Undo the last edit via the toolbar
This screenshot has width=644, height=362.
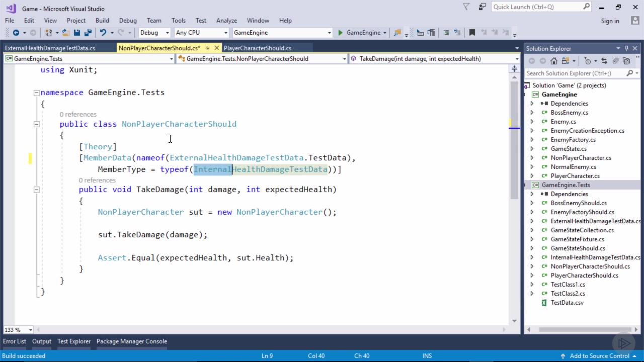[x=103, y=33]
